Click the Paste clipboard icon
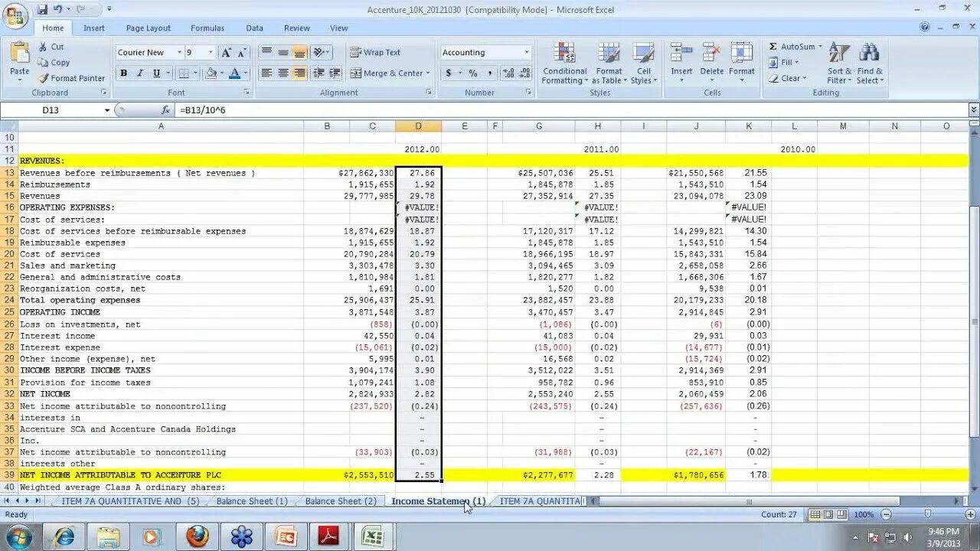The width and height of the screenshot is (980, 551). click(x=20, y=54)
